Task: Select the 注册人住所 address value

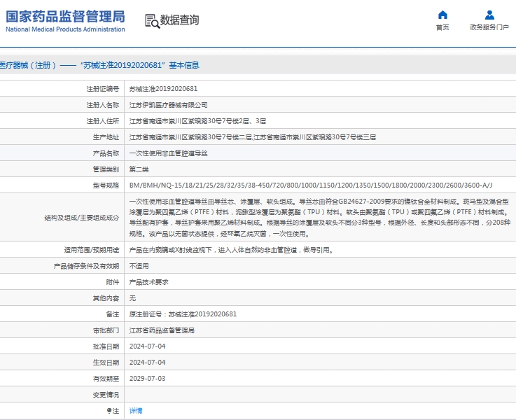Action: (197, 121)
